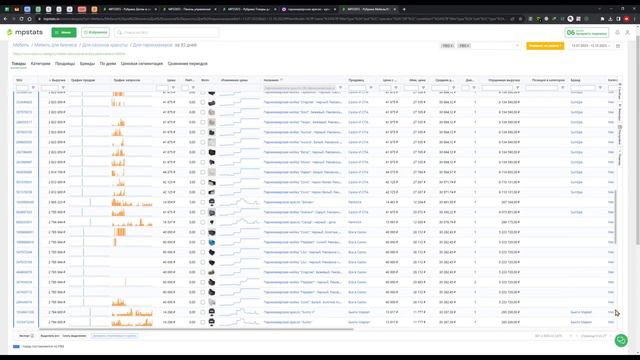The width and height of the screenshot is (640, 360).
Task: Switch to the По дням tab
Action: (108, 64)
